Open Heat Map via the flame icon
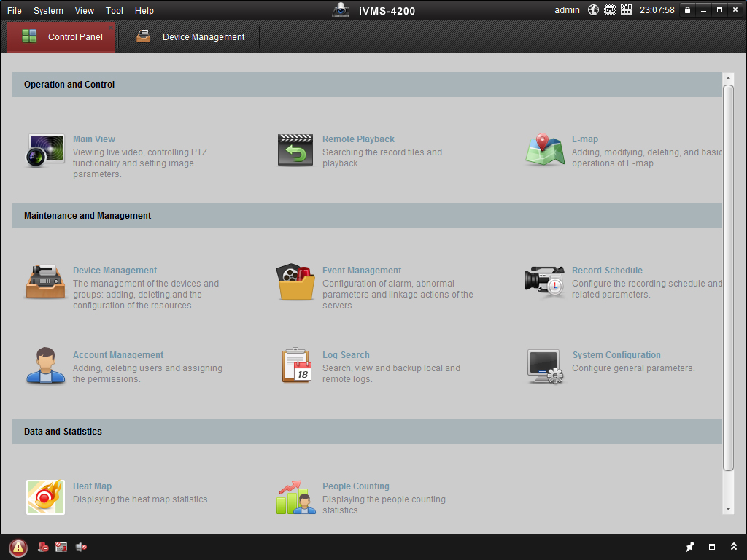The width and height of the screenshot is (747, 560). tap(45, 497)
